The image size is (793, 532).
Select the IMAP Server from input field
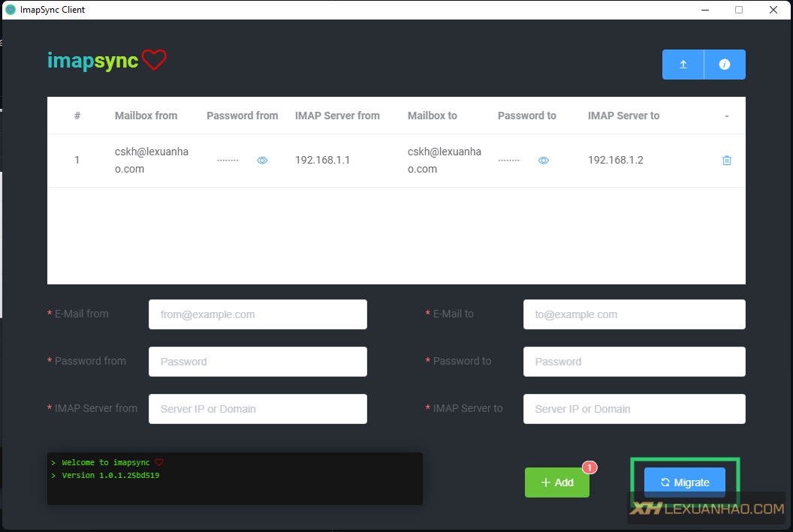point(258,409)
